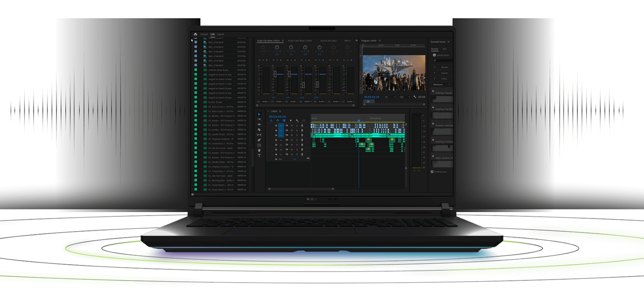Image resolution: width=644 pixels, height=288 pixels.
Task: Select the Razor tool in the timeline toolbar
Action: click(x=259, y=130)
